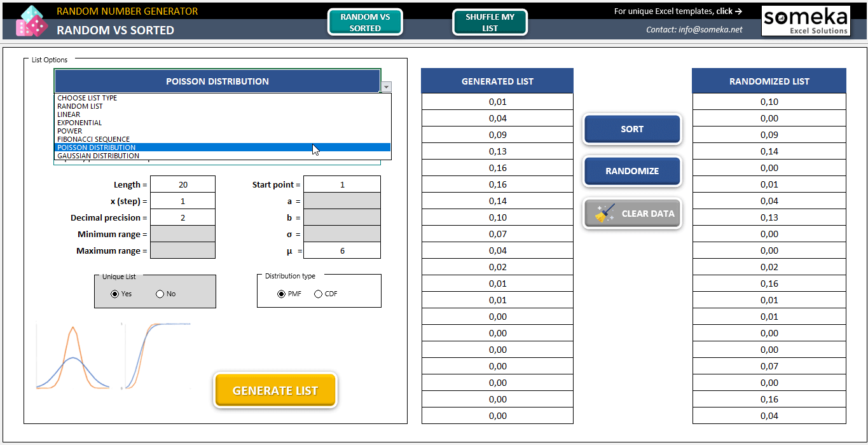The width and height of the screenshot is (868, 445).
Task: Switch to RANDOM VS SORTED view
Action: pyautogui.click(x=365, y=20)
